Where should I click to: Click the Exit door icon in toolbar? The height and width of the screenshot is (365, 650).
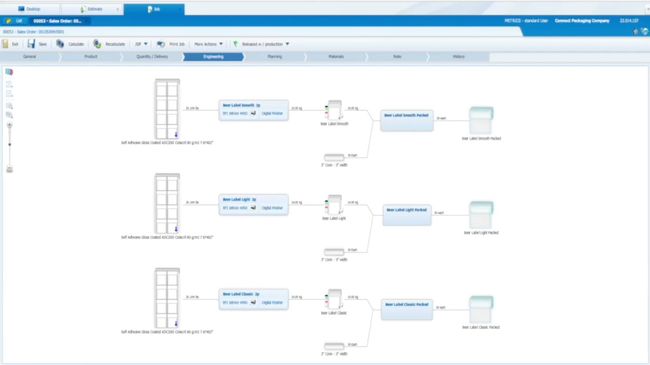[5, 44]
